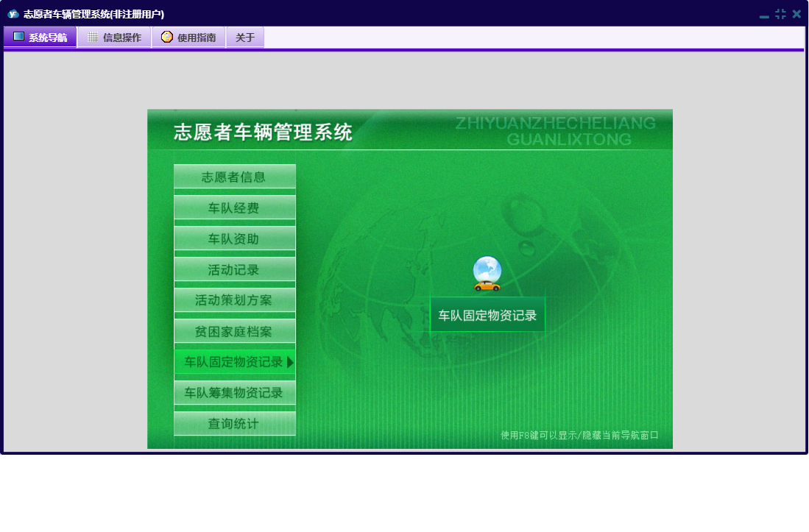Open the 使用指南 menu
The image size is (809, 532).
coord(189,37)
